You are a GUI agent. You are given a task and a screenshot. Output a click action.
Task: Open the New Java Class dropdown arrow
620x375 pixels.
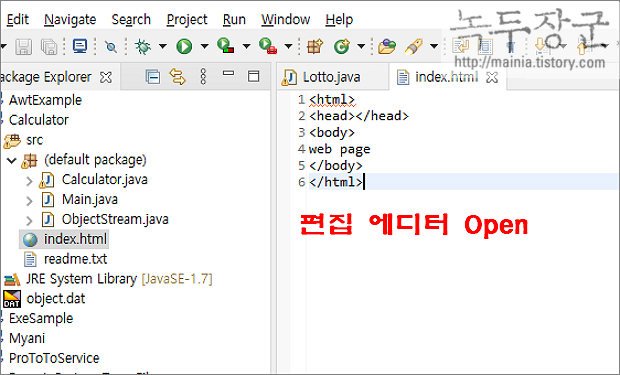(x=361, y=46)
